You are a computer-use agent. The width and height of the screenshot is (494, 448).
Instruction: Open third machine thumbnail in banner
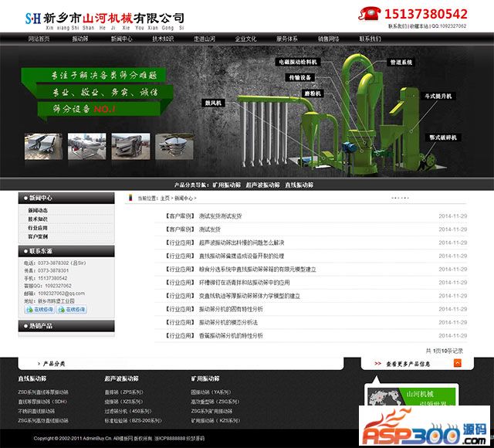point(130,146)
